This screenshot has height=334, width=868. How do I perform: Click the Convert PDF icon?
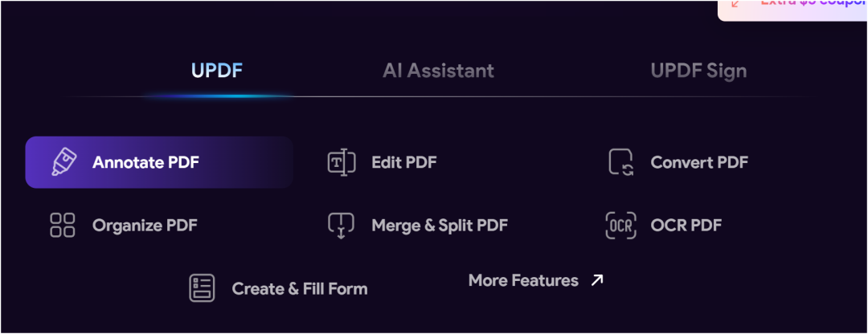pyautogui.click(x=620, y=162)
